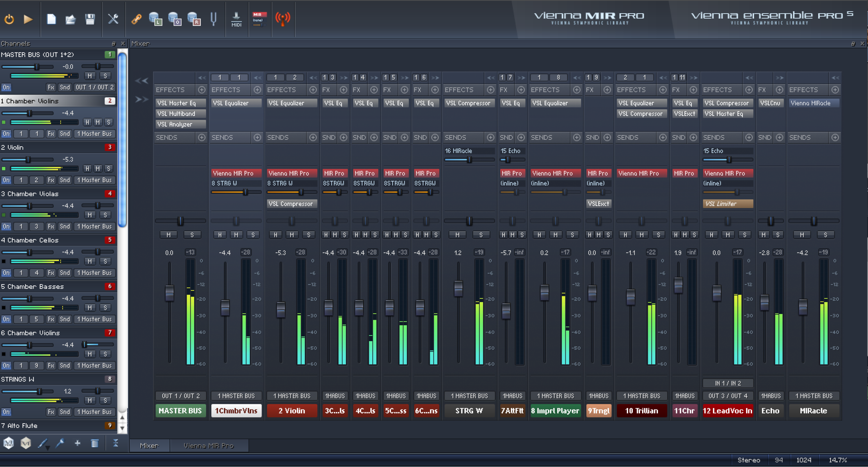Viewport: 868px width, 467px height.
Task: Click the orange chain link icon
Action: [136, 19]
